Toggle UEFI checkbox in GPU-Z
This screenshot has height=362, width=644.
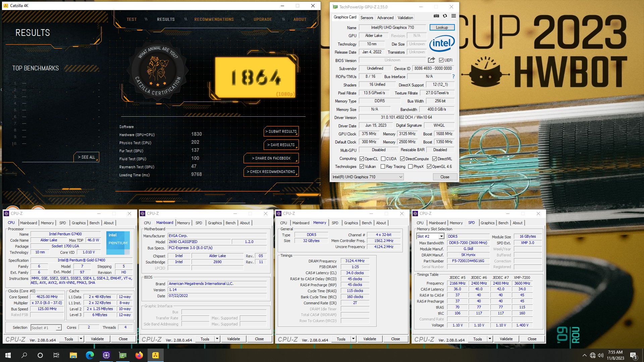pos(441,60)
